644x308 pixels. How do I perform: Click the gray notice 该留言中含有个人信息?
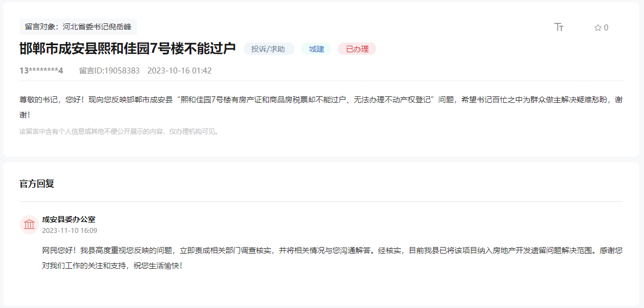(x=118, y=132)
